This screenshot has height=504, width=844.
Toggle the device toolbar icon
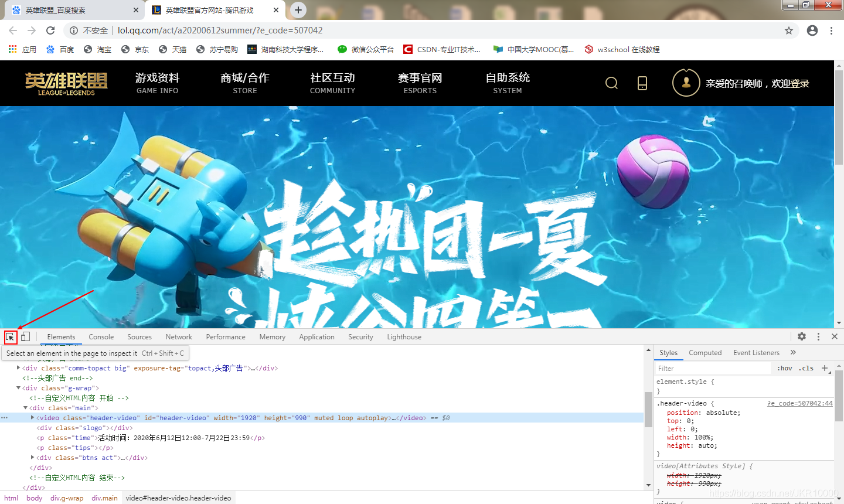(x=25, y=337)
